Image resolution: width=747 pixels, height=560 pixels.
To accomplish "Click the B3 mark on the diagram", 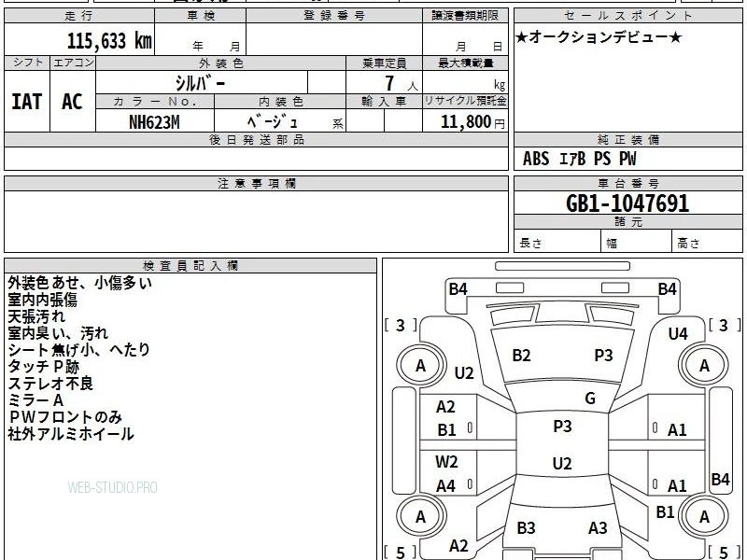I will click(526, 527).
